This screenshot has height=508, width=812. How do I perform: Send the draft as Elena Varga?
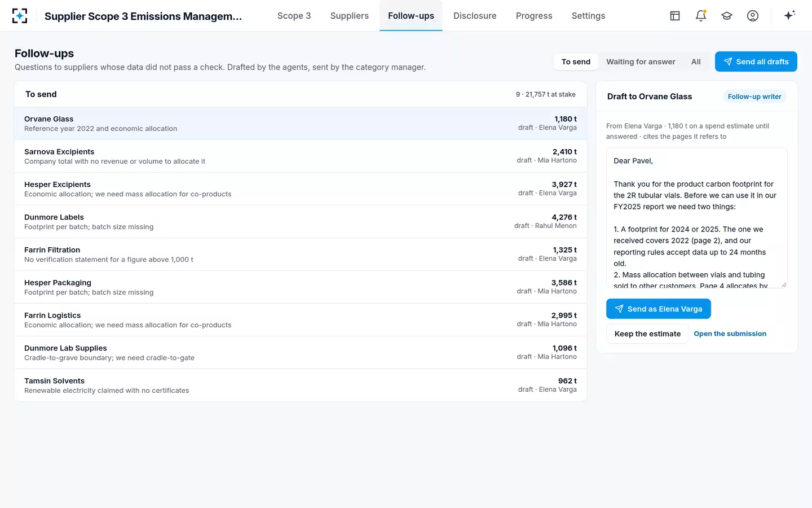[x=659, y=309]
